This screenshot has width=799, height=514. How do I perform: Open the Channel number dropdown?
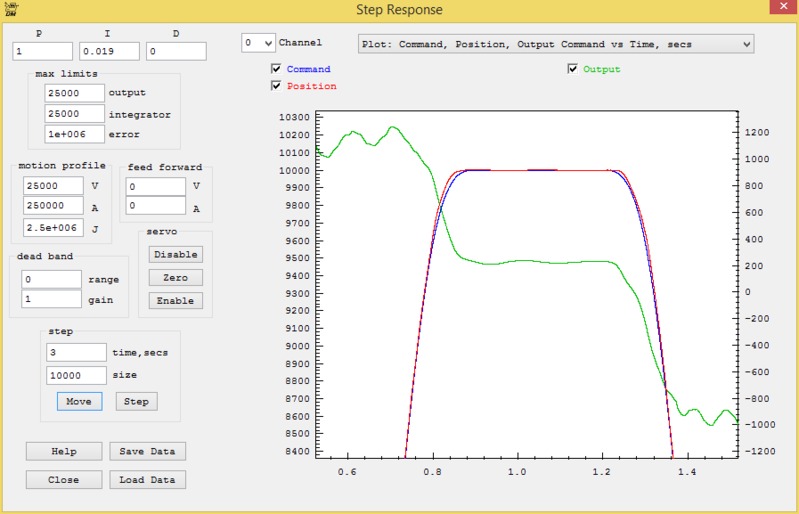click(x=258, y=44)
